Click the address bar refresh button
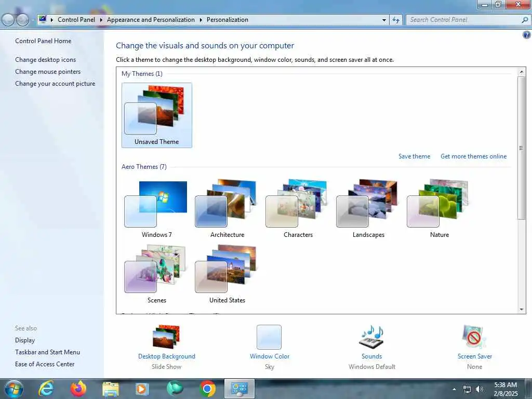This screenshot has width=532, height=399. click(395, 20)
